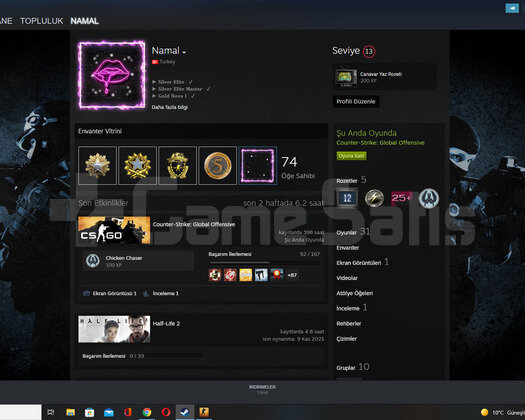Show the '+87' remaining achievements
The height and width of the screenshot is (420, 525).
click(x=292, y=275)
